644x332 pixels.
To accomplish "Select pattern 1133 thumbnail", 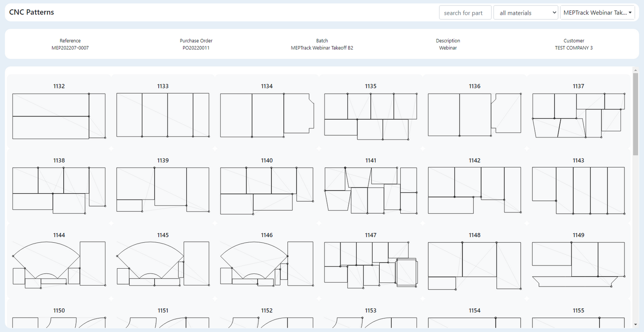I will [x=163, y=116].
